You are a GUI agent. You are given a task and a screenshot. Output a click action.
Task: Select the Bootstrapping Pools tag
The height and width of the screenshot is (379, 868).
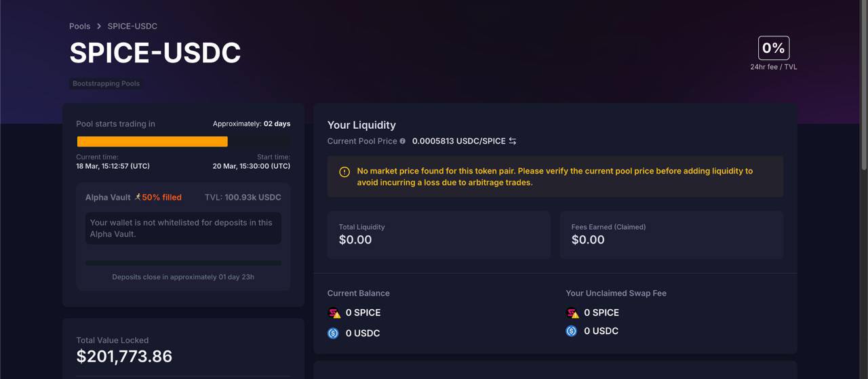(106, 83)
